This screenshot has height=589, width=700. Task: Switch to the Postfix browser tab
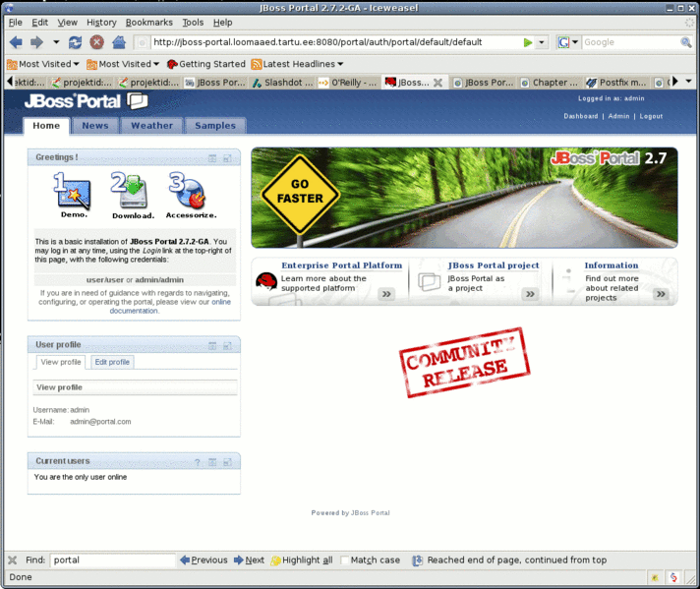tap(616, 83)
